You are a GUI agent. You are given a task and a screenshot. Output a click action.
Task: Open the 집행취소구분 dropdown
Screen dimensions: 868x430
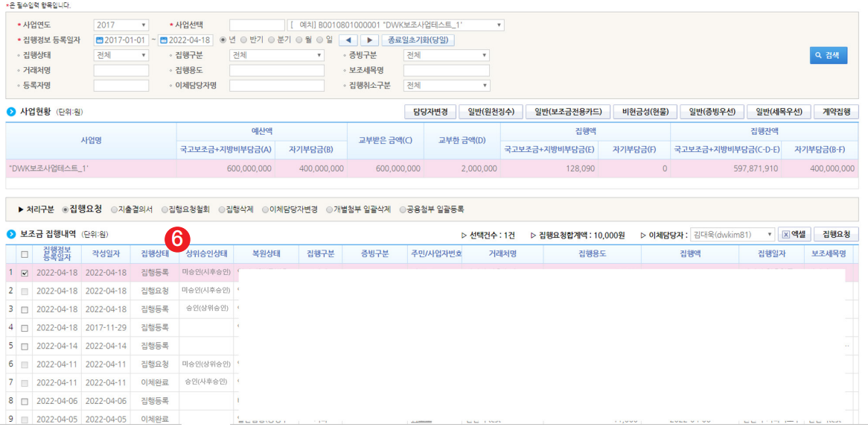(x=447, y=86)
